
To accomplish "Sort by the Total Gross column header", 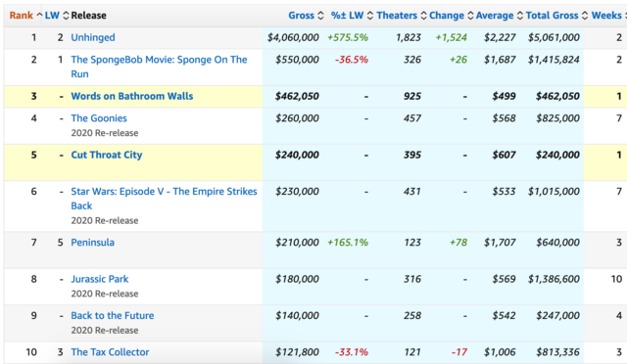I will pyautogui.click(x=552, y=16).
